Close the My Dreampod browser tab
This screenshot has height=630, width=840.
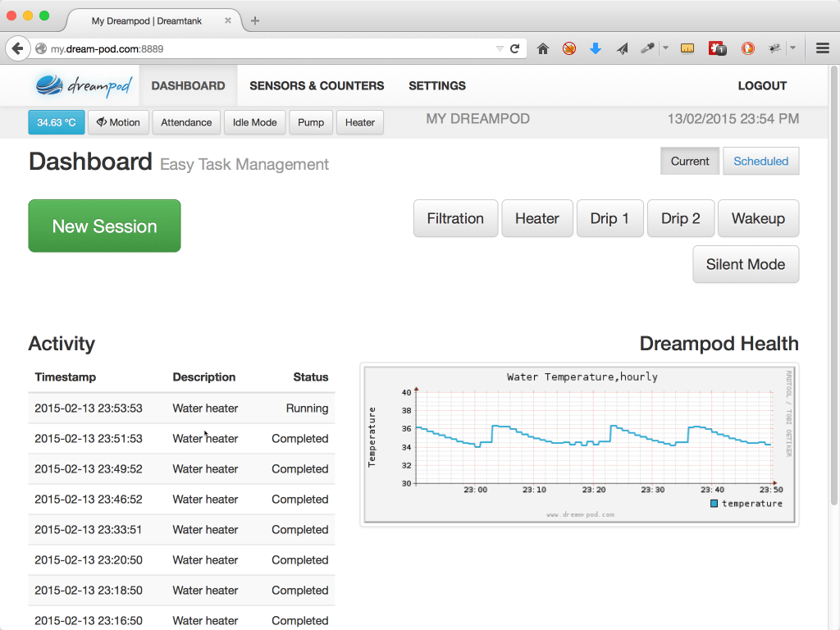(x=228, y=21)
